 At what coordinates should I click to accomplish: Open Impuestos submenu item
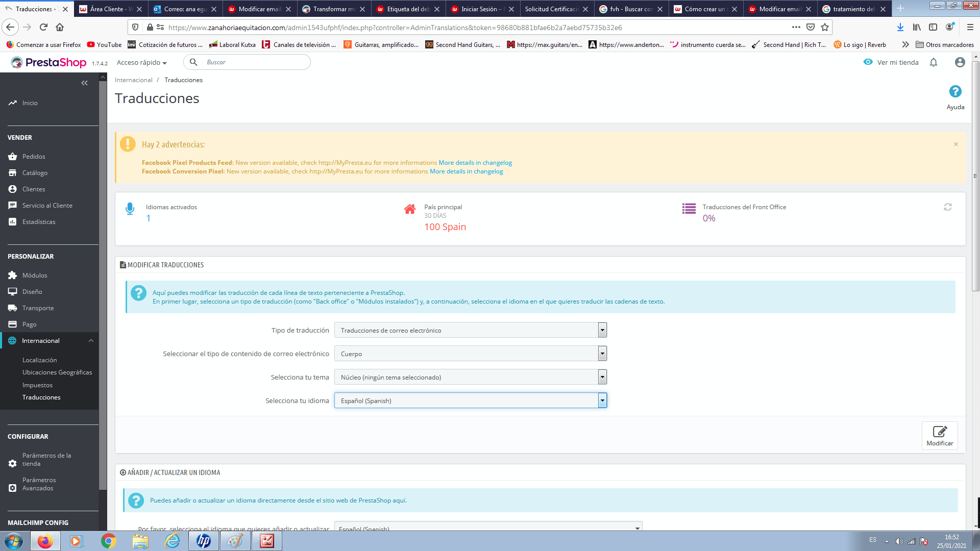click(x=37, y=385)
